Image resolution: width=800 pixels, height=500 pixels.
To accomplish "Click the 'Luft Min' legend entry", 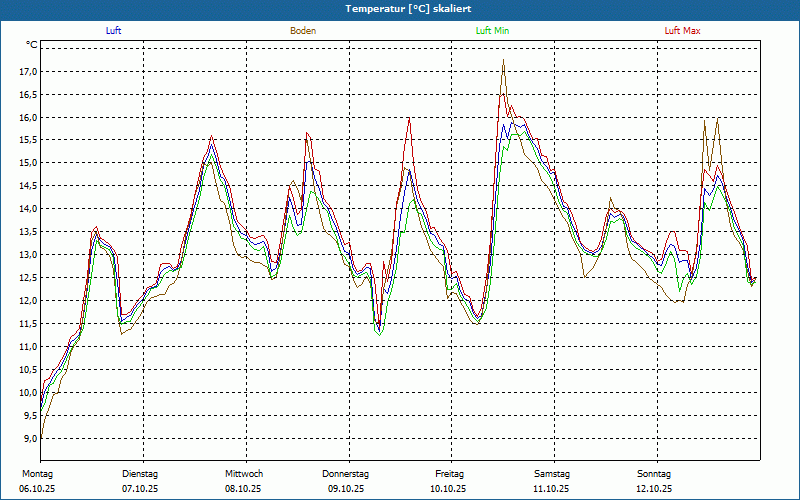I will pyautogui.click(x=491, y=31).
